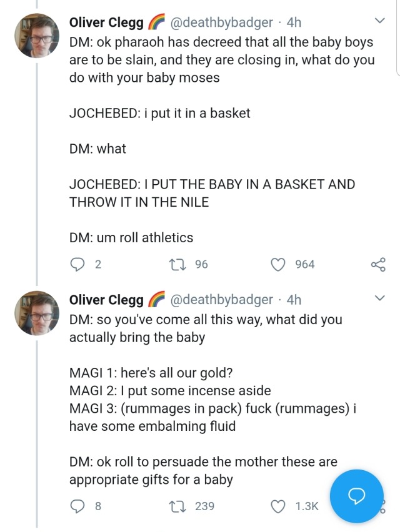Viewport: 400px width, 532px height.
Task: Share the Jochebed basket tweet
Action: 378,265
